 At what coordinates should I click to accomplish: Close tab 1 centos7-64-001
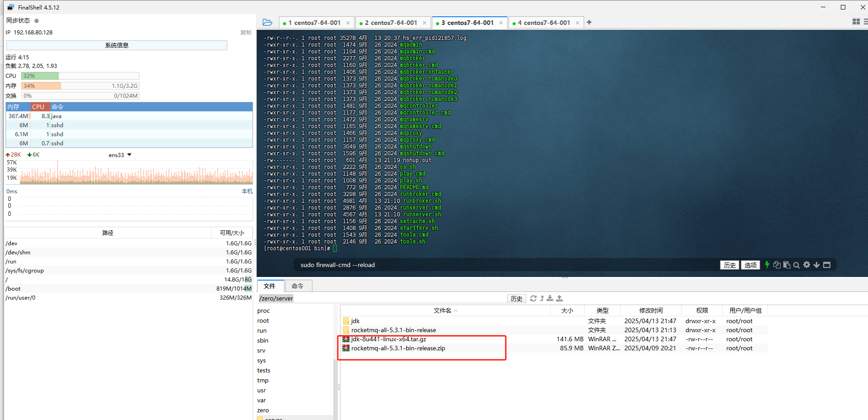point(348,23)
